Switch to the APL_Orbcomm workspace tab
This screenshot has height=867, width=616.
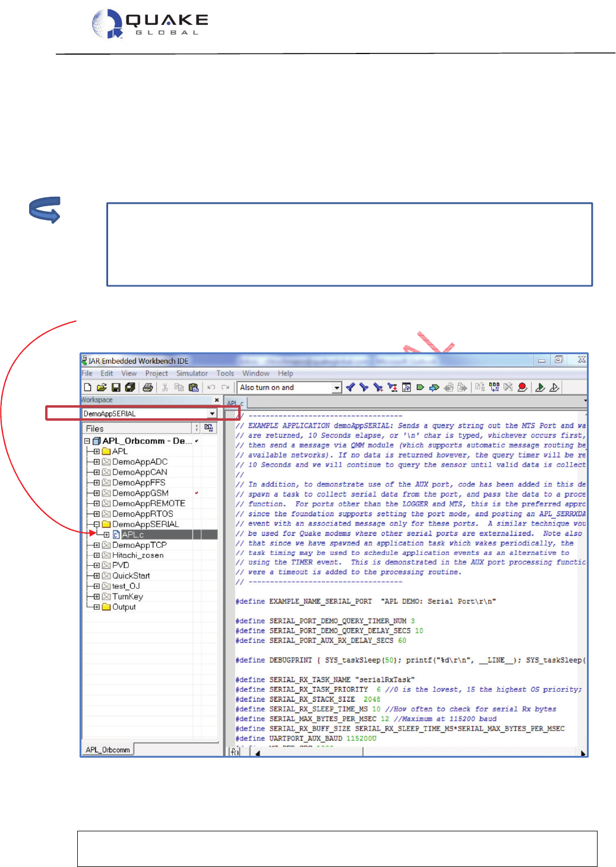pos(108,749)
